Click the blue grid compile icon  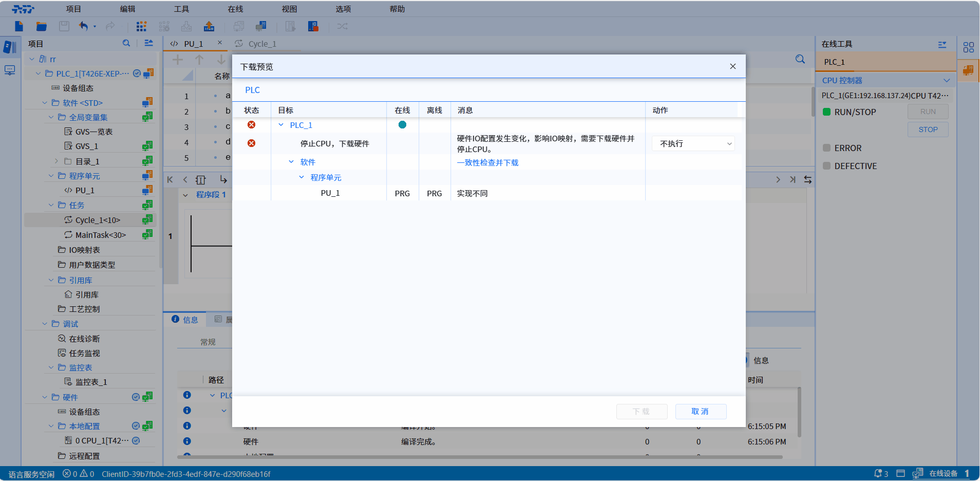coord(141,26)
